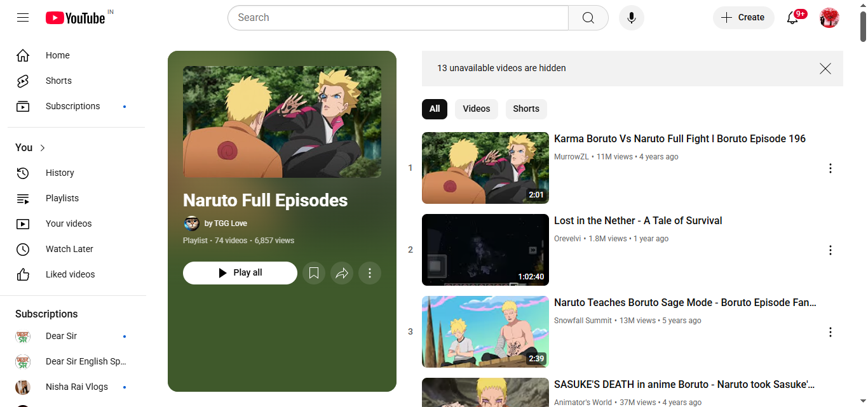Play the Lost in the Nether thumbnail
The width and height of the screenshot is (868, 407).
(485, 250)
